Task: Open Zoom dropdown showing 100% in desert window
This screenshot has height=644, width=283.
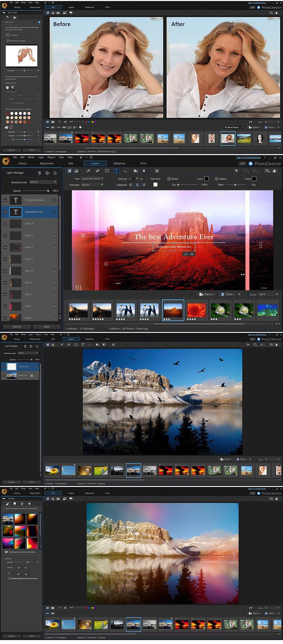Action: (269, 294)
